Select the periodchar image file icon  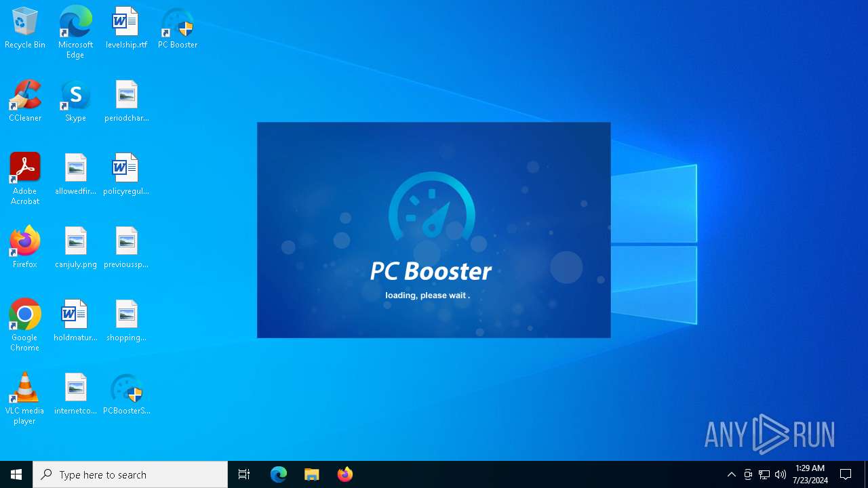click(126, 102)
